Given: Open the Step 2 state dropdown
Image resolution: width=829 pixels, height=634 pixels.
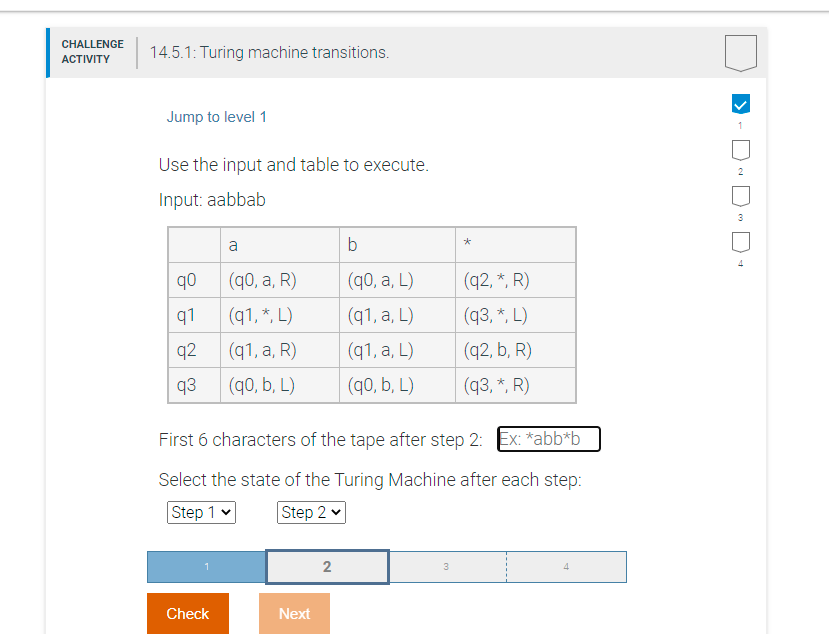Looking at the screenshot, I should tap(311, 512).
